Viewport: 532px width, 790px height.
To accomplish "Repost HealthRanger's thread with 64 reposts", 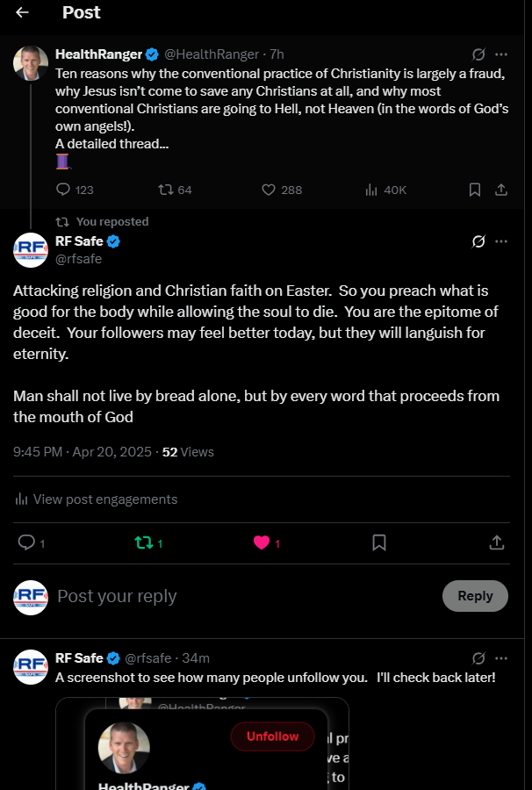I will coord(164,190).
